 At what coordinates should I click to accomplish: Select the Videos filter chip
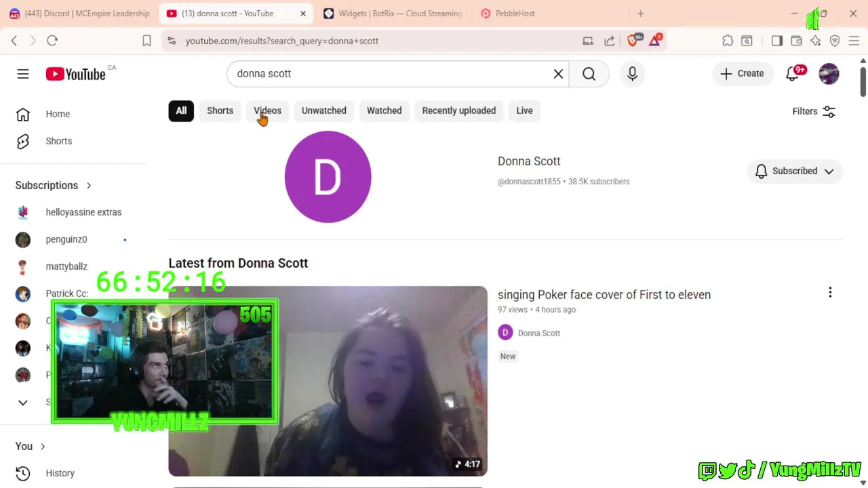(267, 110)
